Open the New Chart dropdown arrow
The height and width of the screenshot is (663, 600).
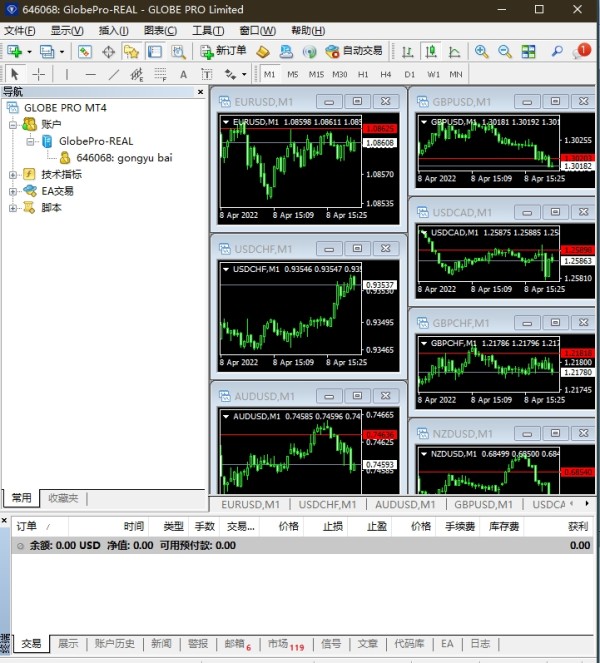[x=29, y=52]
